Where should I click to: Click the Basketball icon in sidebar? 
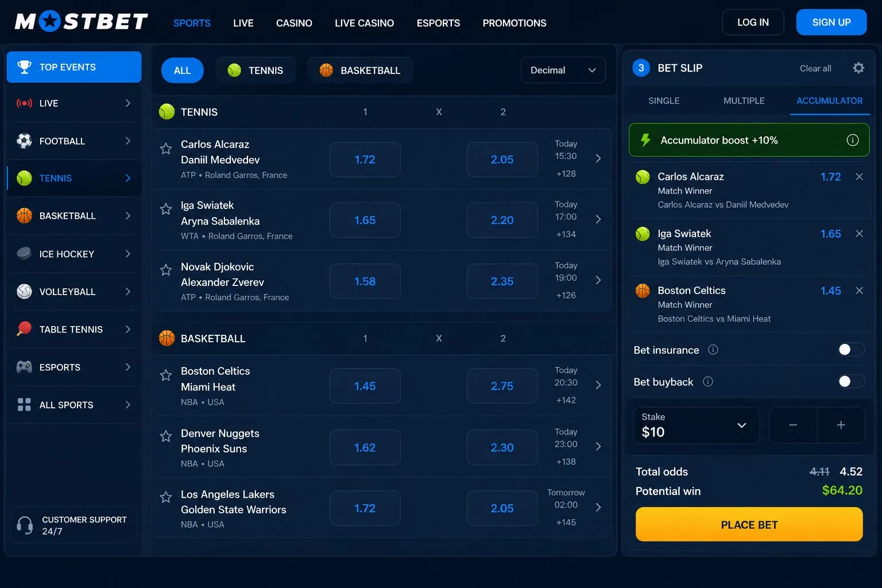(24, 215)
